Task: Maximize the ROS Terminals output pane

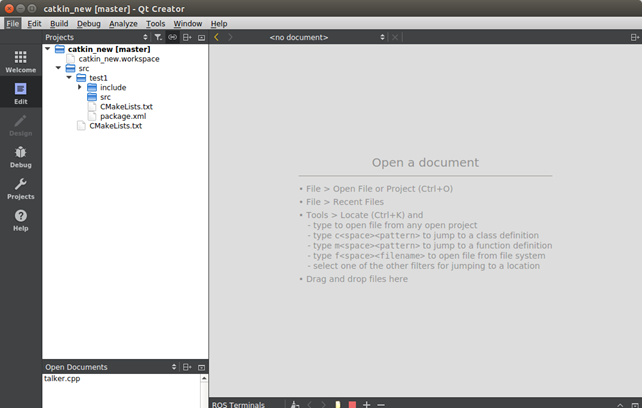Action: (620, 405)
